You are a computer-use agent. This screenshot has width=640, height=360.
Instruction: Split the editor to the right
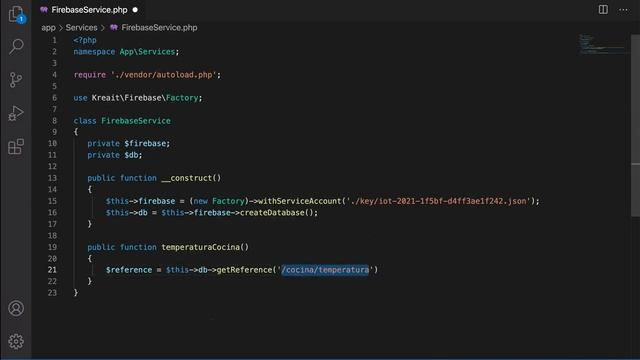coord(603,9)
